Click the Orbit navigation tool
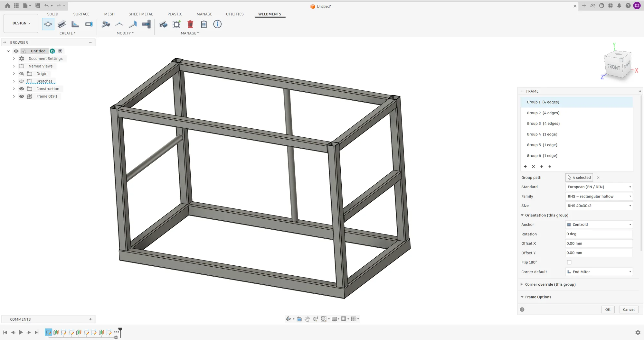 (x=288, y=319)
